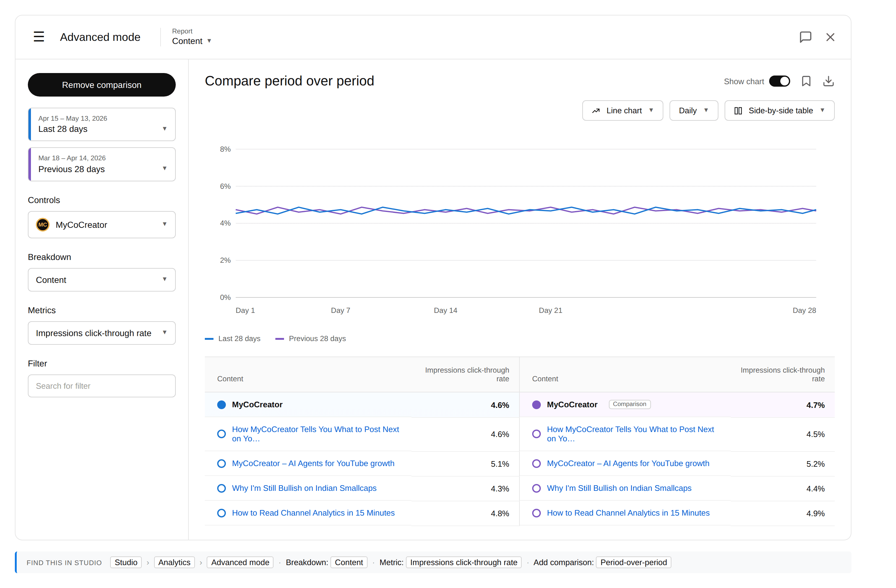Open the Breakdown Content dropdown
The width and height of the screenshot is (896, 588).
pos(102,280)
